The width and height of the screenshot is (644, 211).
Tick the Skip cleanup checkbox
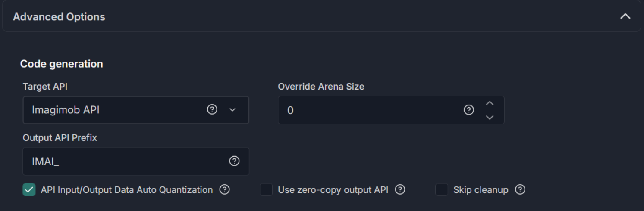click(x=442, y=189)
